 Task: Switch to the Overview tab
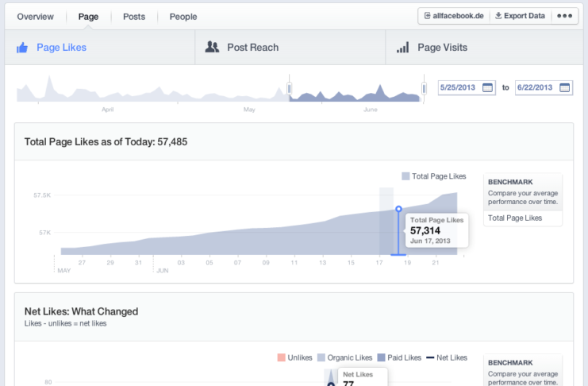click(35, 17)
